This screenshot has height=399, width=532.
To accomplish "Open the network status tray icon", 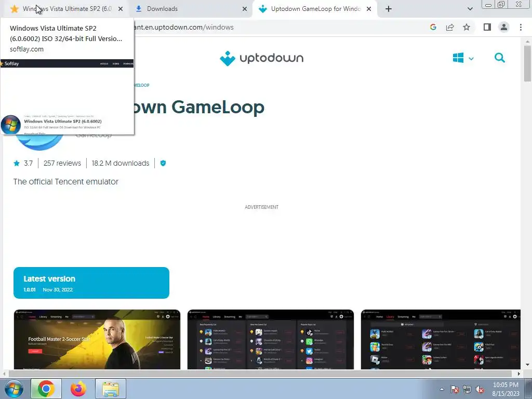I will pyautogui.click(x=467, y=389).
